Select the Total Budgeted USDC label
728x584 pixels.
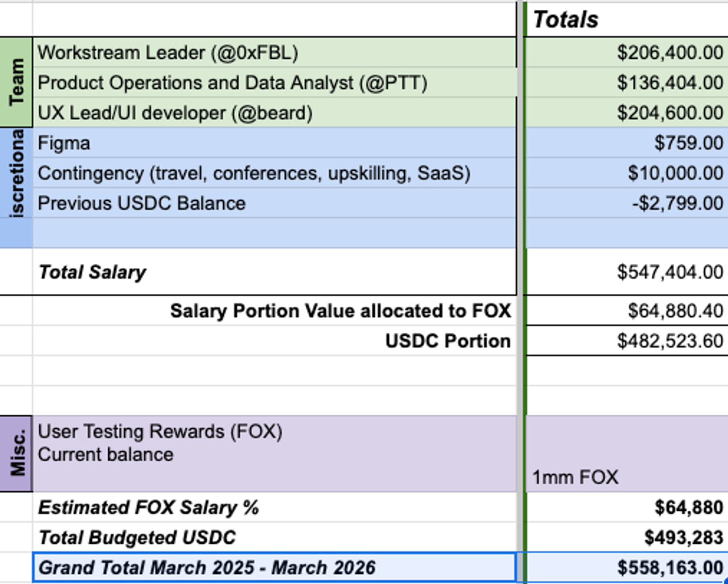click(x=274, y=537)
